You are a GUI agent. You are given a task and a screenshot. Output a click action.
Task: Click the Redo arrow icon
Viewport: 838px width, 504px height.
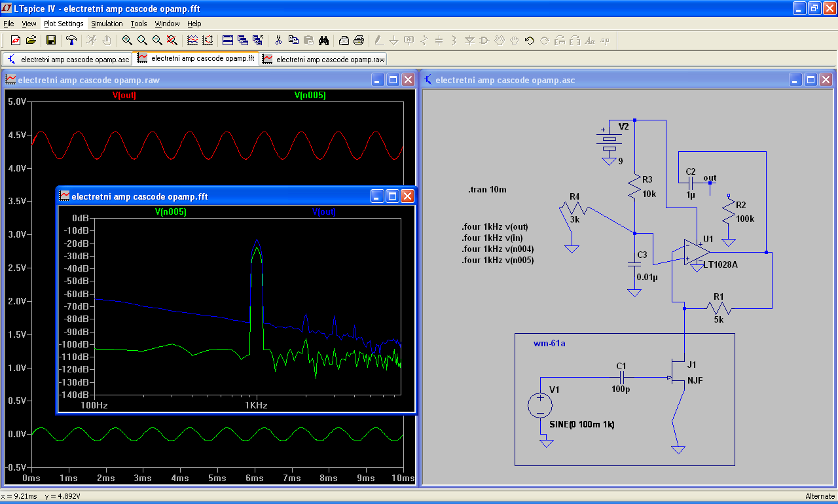545,40
